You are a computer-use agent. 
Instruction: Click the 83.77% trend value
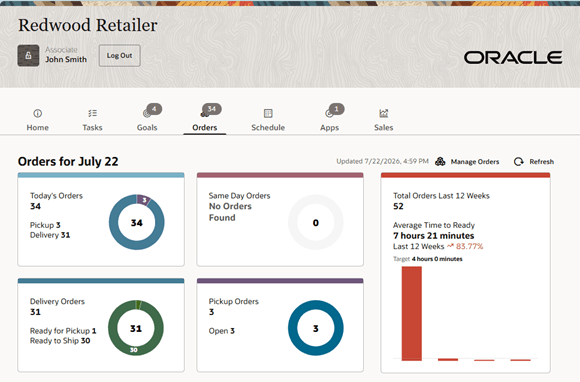(x=469, y=246)
